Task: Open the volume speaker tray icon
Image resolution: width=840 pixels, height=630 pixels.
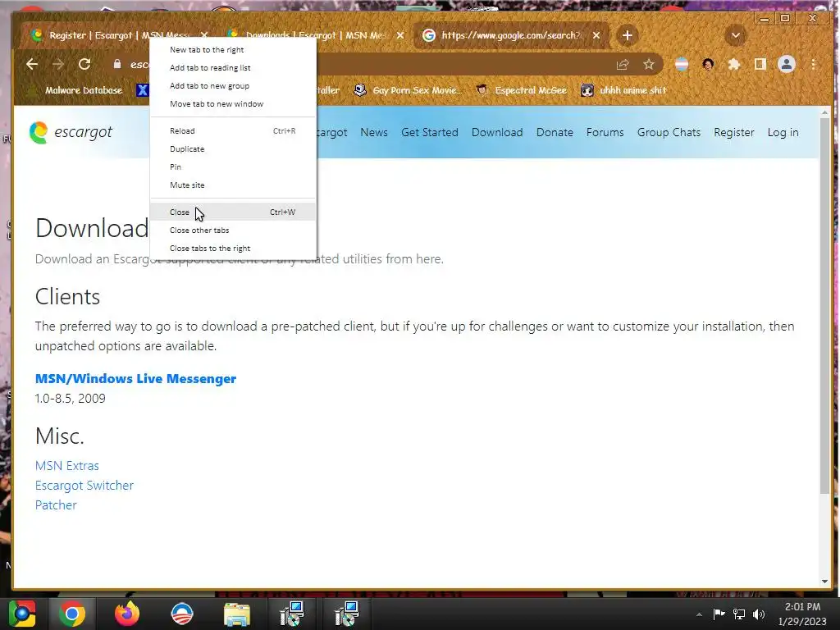Action: coord(758,614)
